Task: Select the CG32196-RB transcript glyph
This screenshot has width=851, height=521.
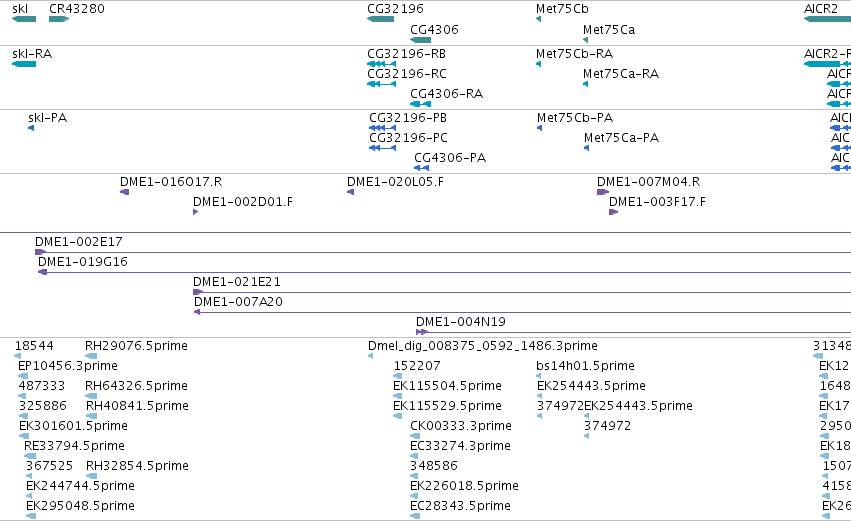Action: [x=382, y=64]
